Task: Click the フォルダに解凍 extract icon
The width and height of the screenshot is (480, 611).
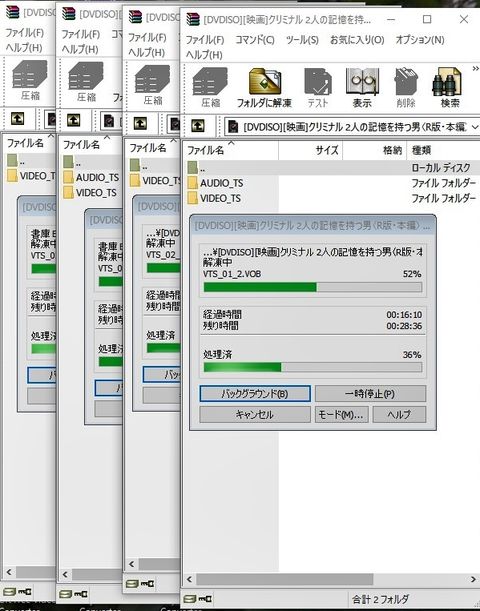Action: [x=264, y=88]
